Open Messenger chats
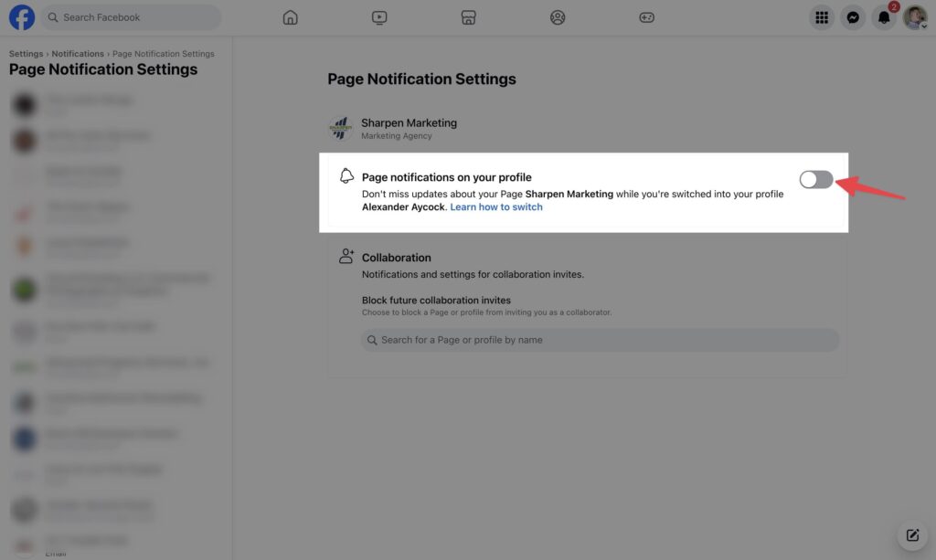This screenshot has height=560, width=936. tap(853, 17)
